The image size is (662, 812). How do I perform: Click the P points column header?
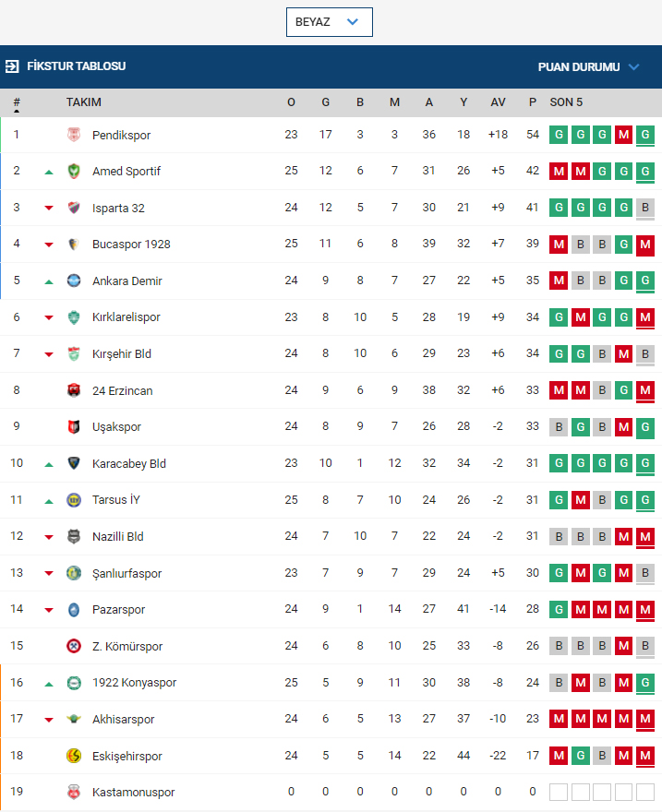(x=533, y=102)
